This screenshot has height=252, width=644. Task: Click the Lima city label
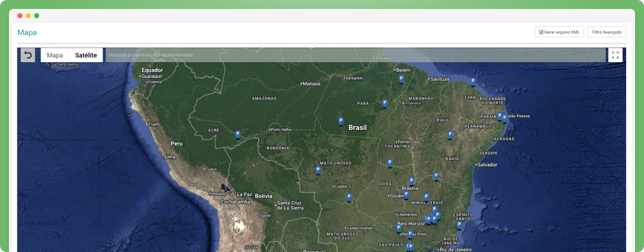[x=170, y=157]
